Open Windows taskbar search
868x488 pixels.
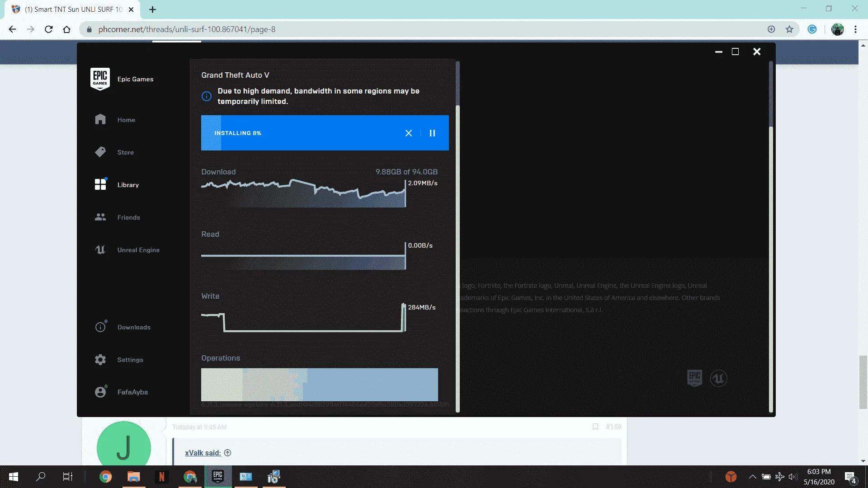[x=41, y=477]
